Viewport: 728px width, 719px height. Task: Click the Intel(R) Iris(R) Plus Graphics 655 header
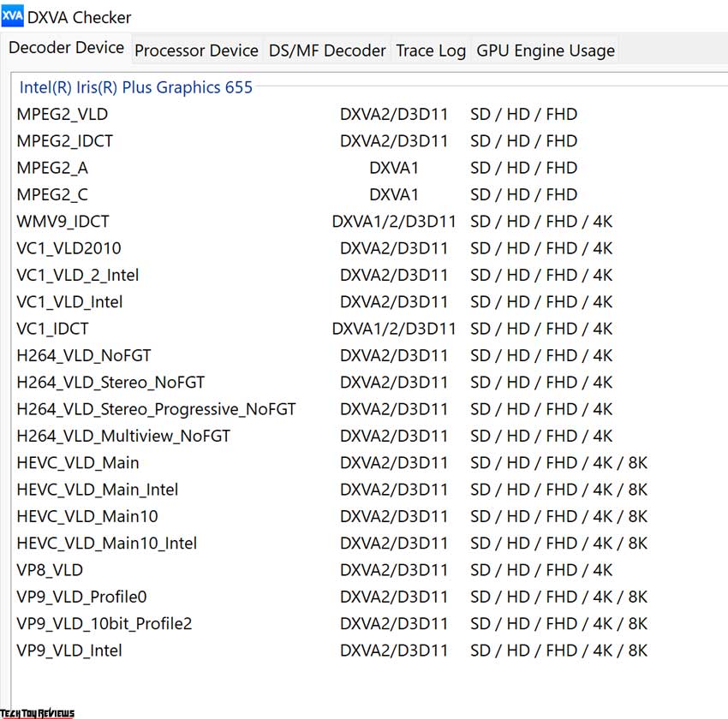(135, 87)
